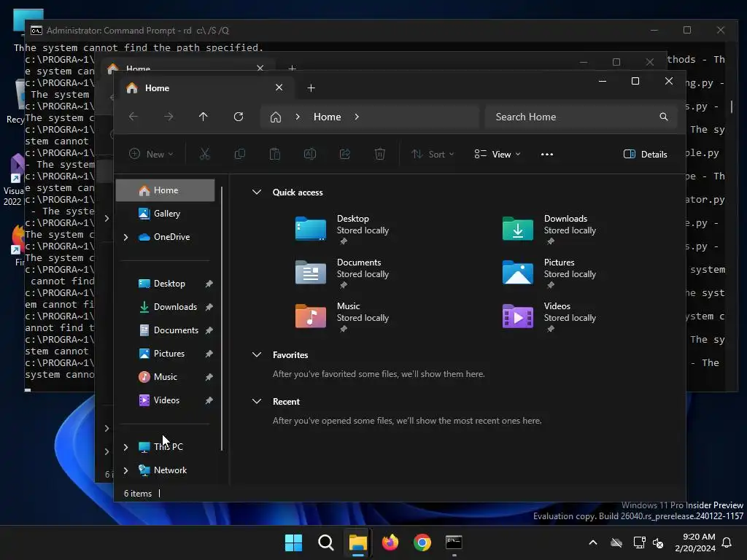This screenshot has width=747, height=560.
Task: Expand OneDrive in the navigation pane
Action: 125,237
